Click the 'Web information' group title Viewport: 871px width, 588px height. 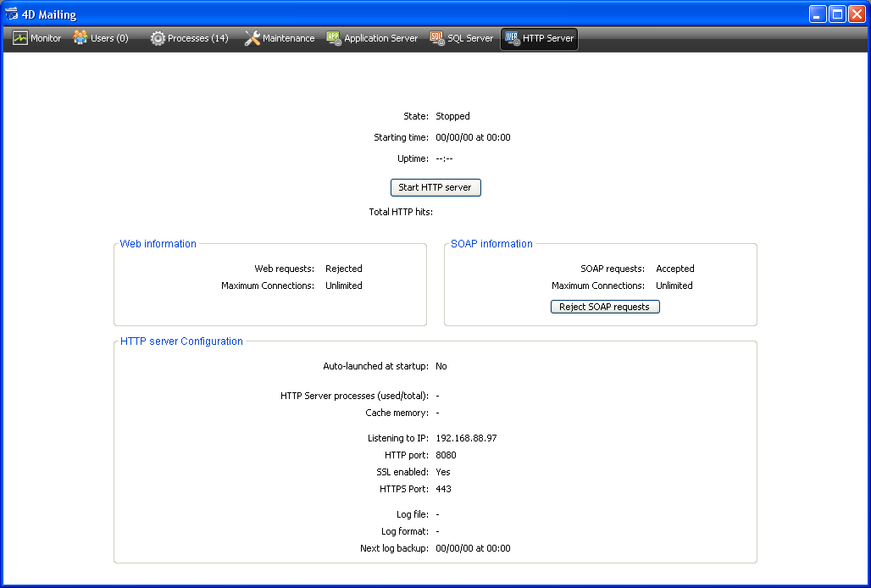click(158, 244)
